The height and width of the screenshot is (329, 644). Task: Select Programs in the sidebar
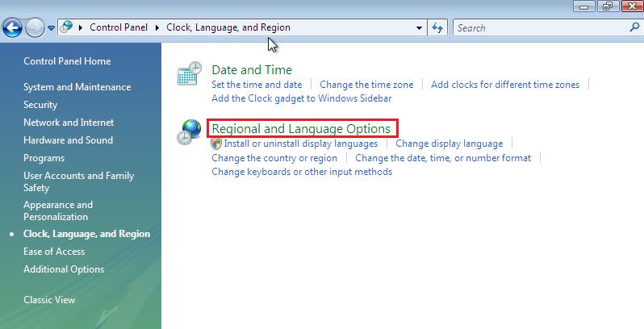44,158
